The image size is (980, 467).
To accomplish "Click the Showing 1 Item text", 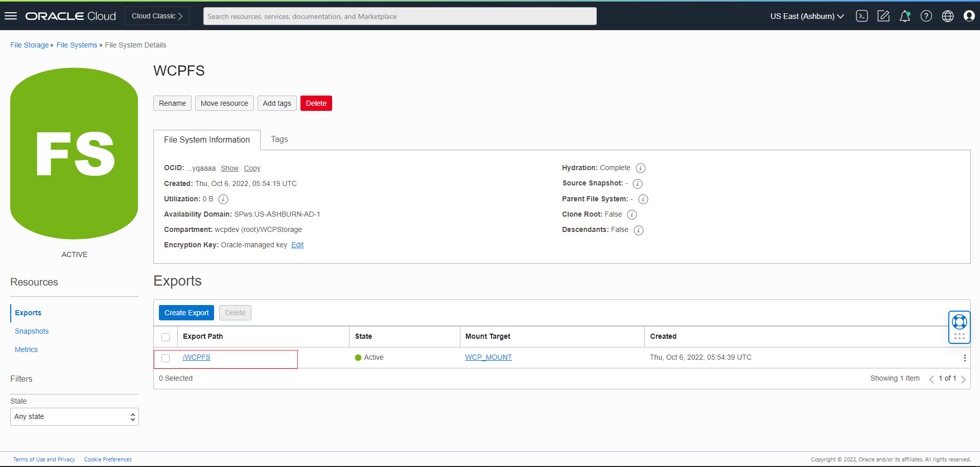I will (895, 378).
